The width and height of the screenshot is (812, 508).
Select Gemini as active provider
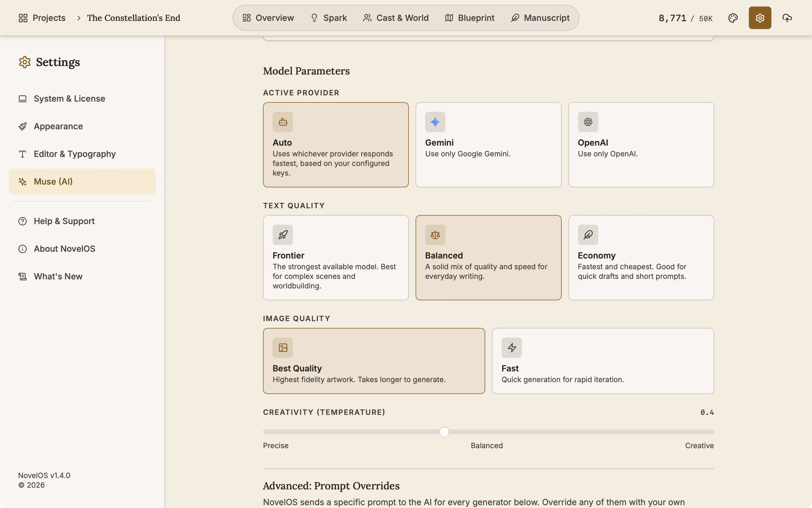pyautogui.click(x=488, y=145)
